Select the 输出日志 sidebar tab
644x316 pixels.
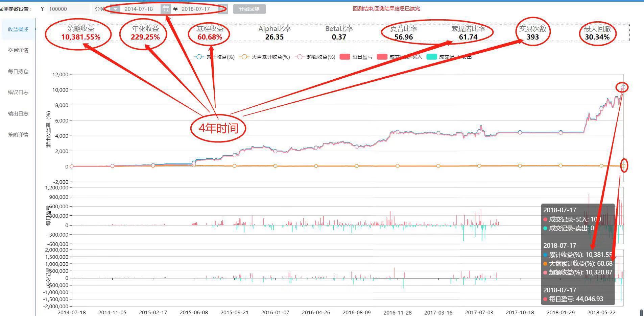[x=18, y=113]
